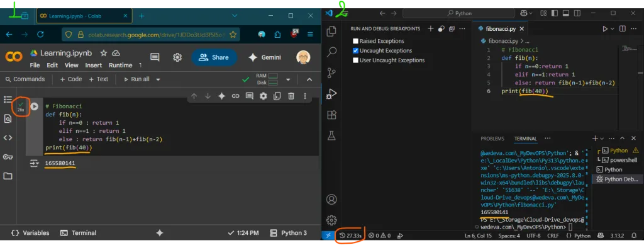The width and height of the screenshot is (644, 245).
Task: Toggle VS Code bottom panel layout button
Action: [x=565, y=13]
